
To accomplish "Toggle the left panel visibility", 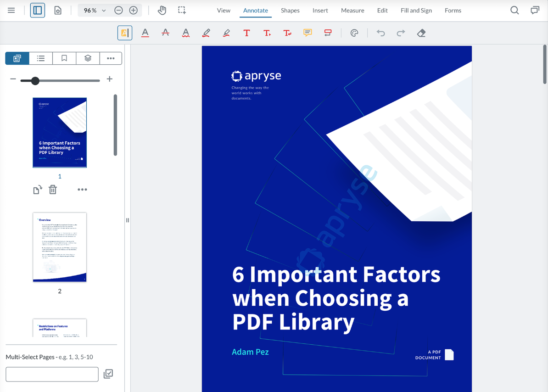I will [37, 11].
